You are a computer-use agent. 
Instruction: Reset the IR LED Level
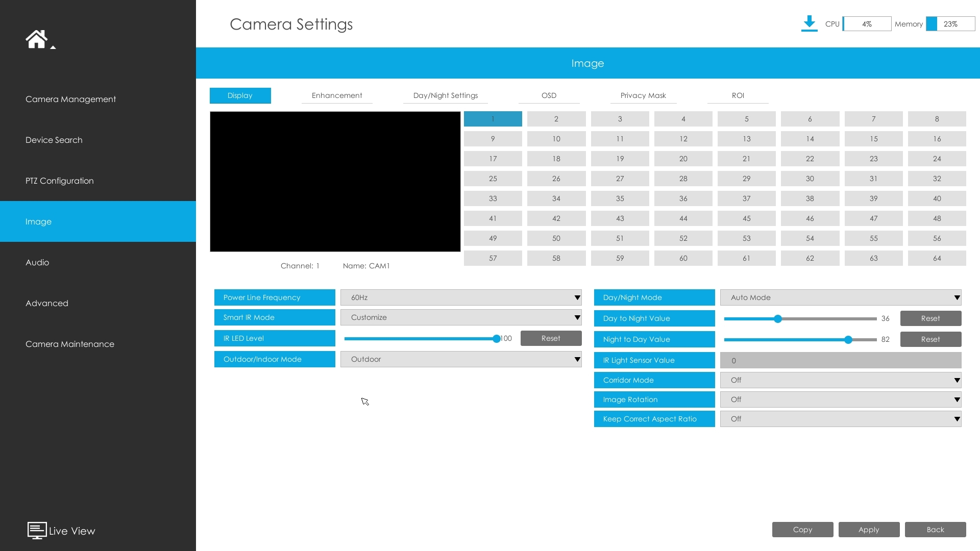(551, 338)
